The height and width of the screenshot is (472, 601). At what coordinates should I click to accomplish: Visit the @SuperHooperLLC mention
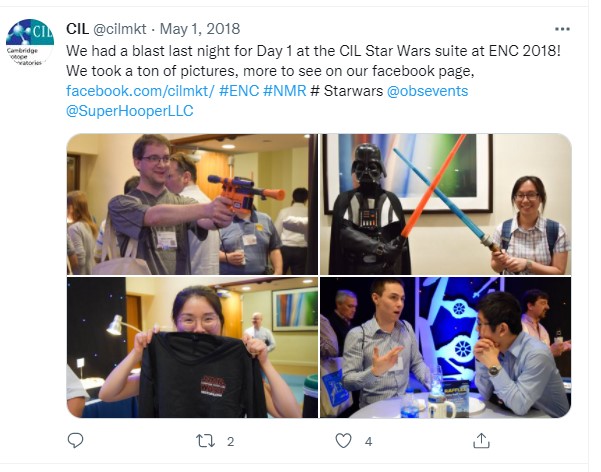130,111
